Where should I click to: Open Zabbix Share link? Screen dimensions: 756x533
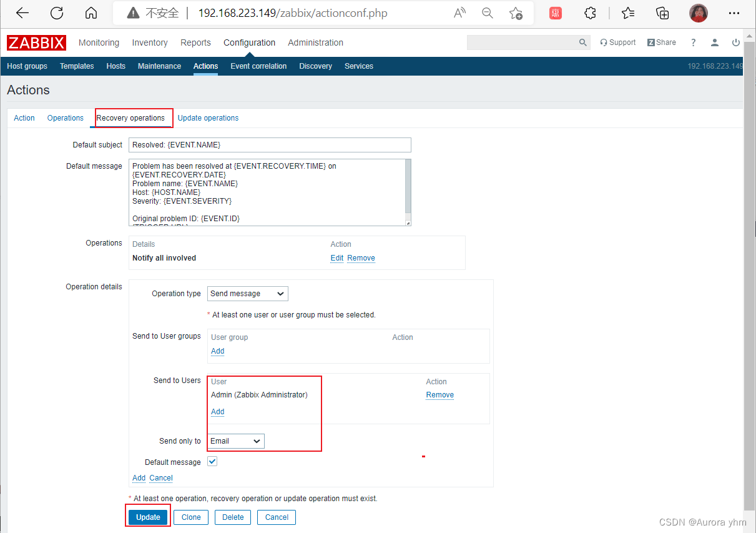[x=662, y=42]
